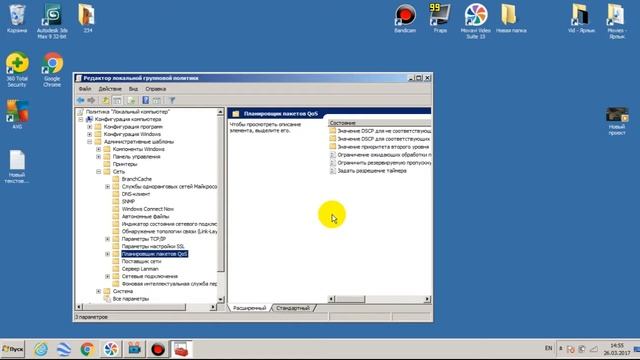The width and height of the screenshot is (640, 360).
Task: Open the Fraps desktop shortcut
Action: tap(440, 19)
